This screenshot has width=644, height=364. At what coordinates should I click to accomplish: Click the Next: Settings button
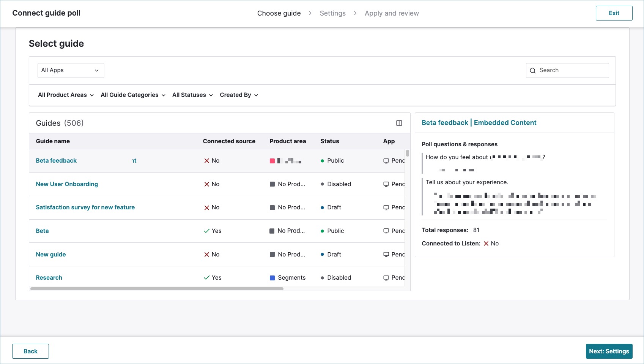tap(609, 351)
